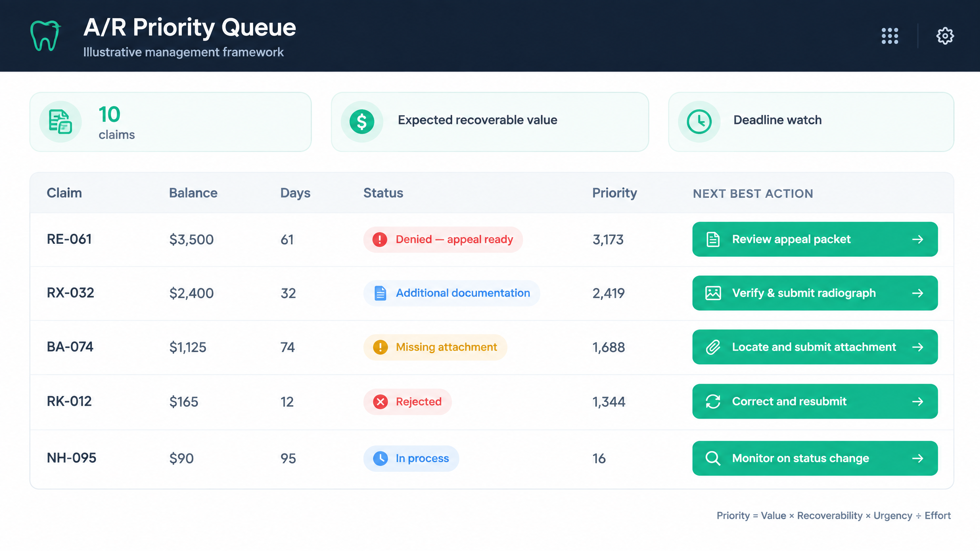Click the image icon on Verify & submit radiograph
Image resolution: width=980 pixels, height=551 pixels.
[x=713, y=293]
